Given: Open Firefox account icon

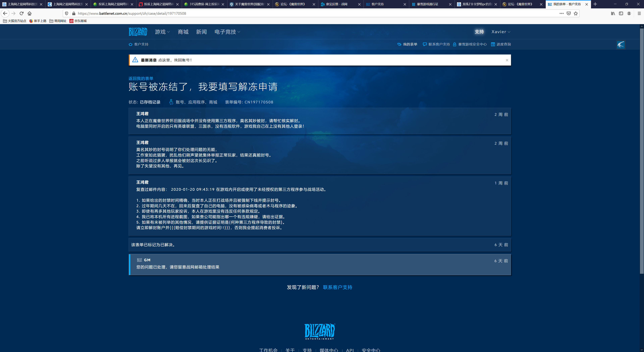Looking at the screenshot, I should [629, 13].
